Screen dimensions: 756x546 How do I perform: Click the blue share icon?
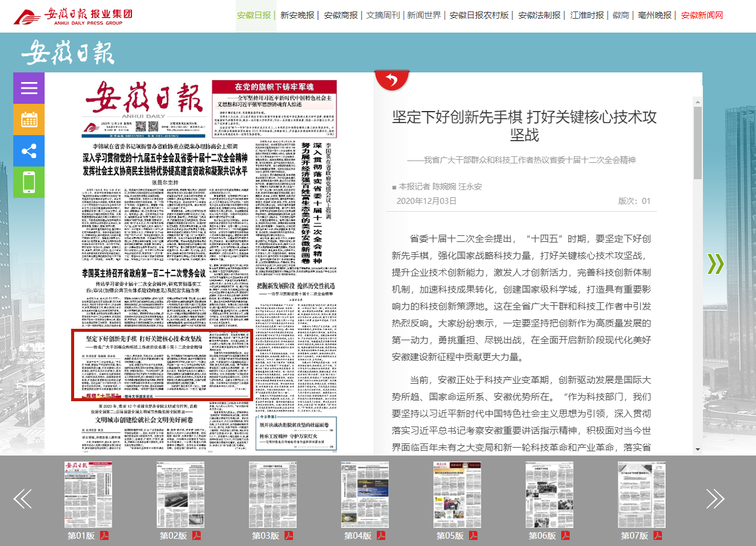tap(29, 151)
